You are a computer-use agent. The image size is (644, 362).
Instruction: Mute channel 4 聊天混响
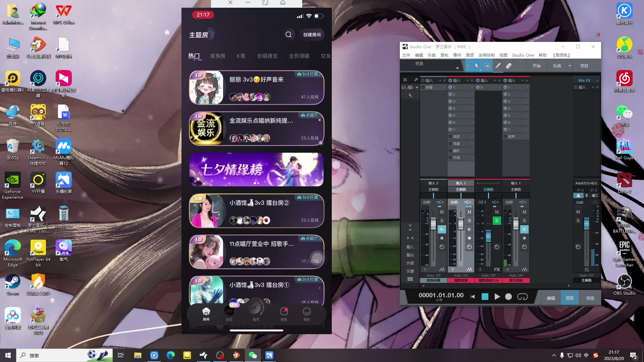click(x=524, y=212)
